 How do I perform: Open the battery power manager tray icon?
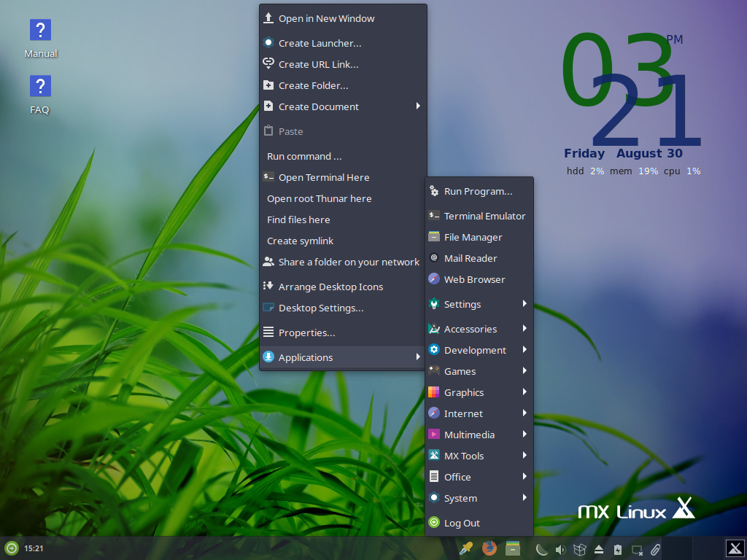pyautogui.click(x=618, y=550)
